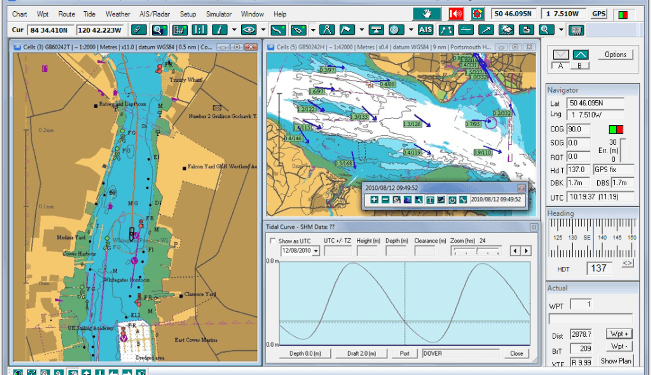Open the Route menu
Screen dimensions: 651x375
tap(66, 14)
